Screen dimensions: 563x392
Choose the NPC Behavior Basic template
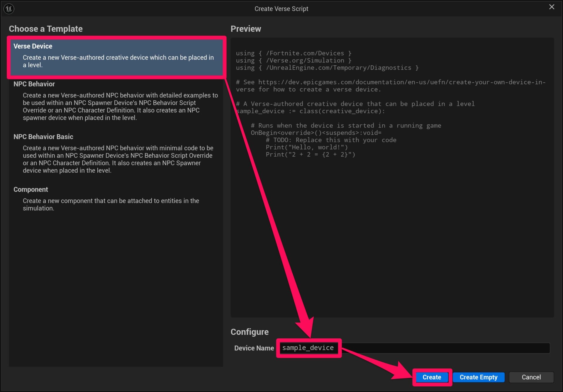(x=117, y=154)
